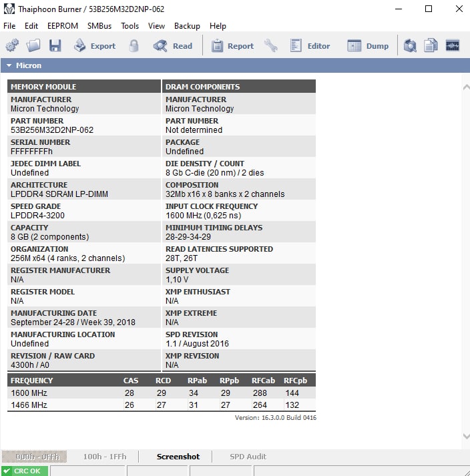Image resolution: width=470 pixels, height=476 pixels.
Task: Click the 4300h / A0 revision value
Action: 30,365
